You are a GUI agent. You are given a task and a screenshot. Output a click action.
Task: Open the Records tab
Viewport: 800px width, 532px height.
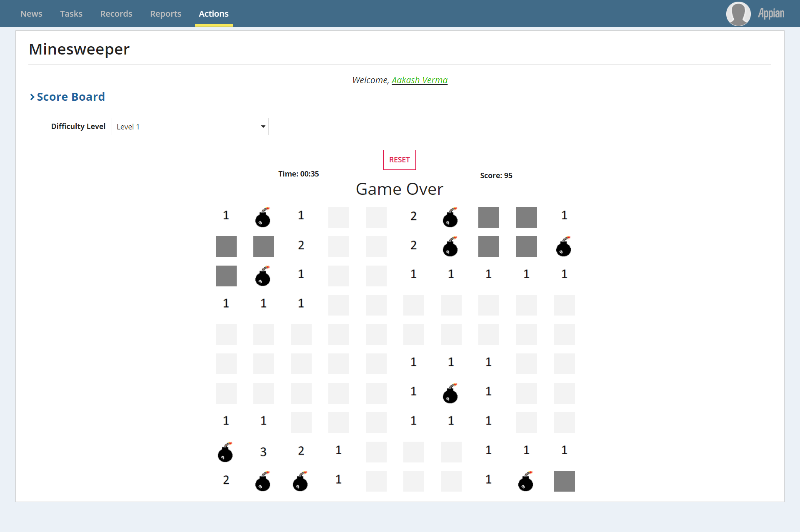point(116,13)
